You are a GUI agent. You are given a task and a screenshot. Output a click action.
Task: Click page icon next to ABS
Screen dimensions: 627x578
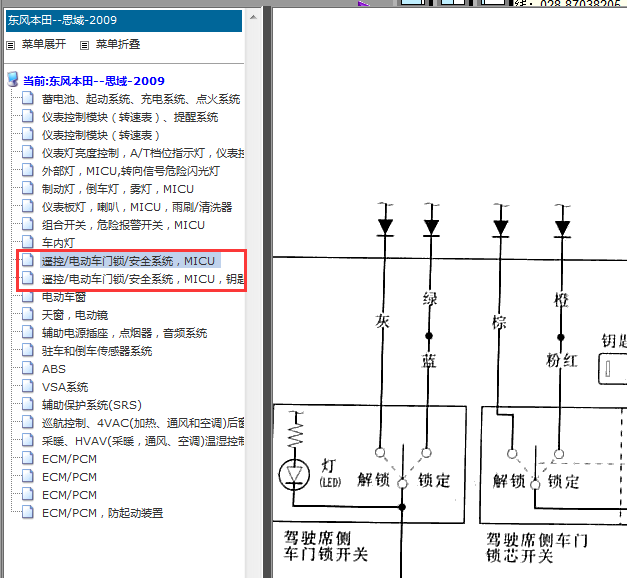[x=28, y=368]
